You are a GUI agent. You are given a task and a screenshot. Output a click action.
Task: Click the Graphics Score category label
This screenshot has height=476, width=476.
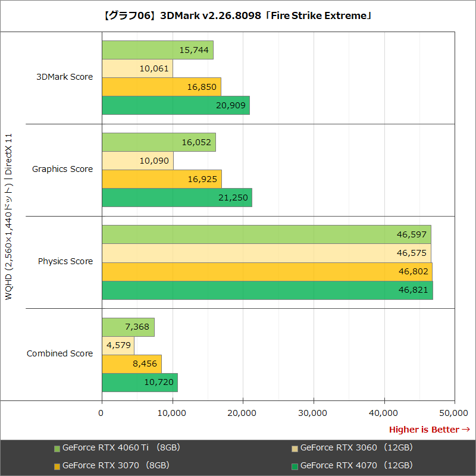click(x=64, y=169)
